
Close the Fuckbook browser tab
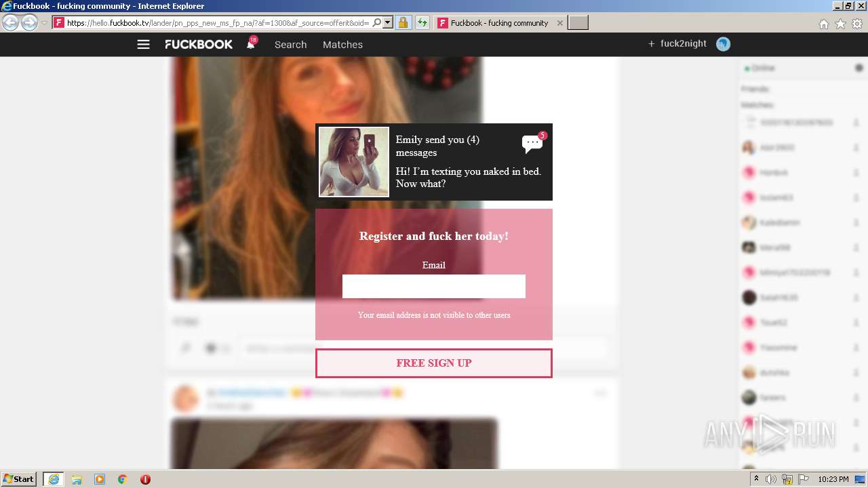pyautogui.click(x=559, y=23)
